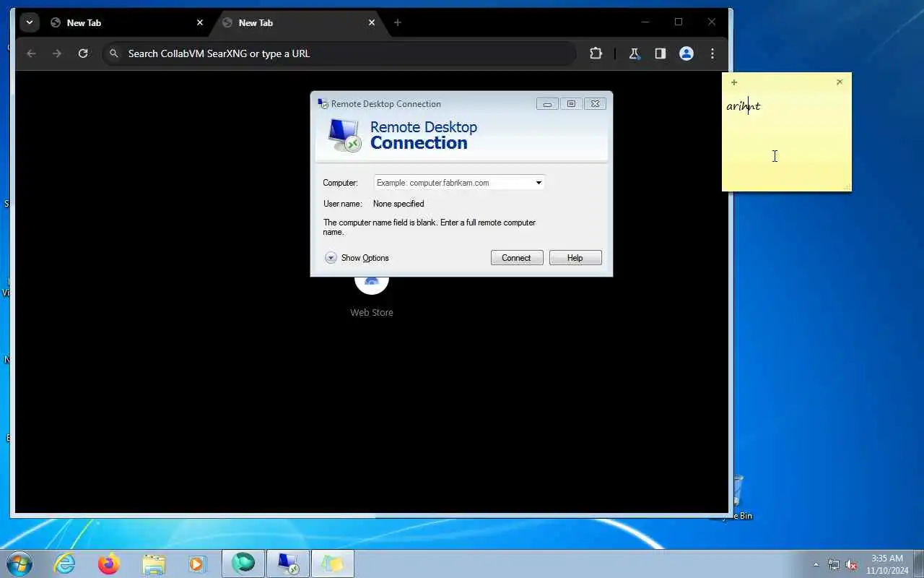The image size is (924, 578).
Task: Reload the Chrome page
Action: click(83, 53)
